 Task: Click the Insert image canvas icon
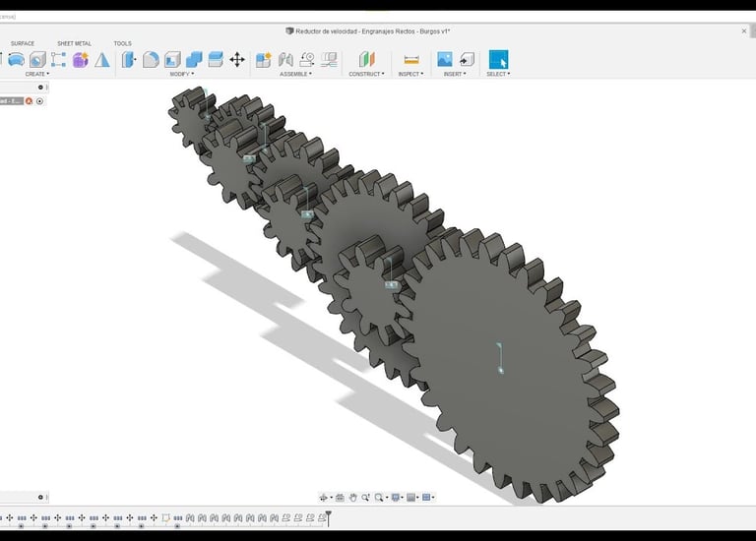[445, 60]
